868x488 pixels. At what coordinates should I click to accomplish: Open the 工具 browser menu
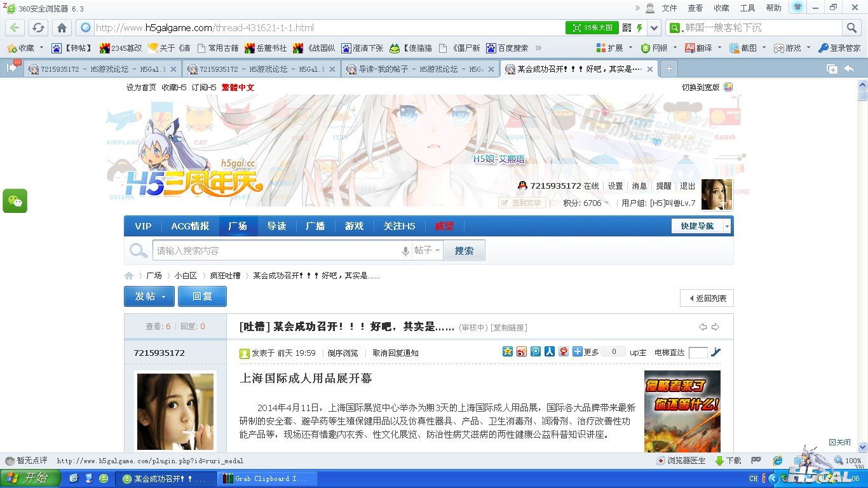tap(747, 8)
